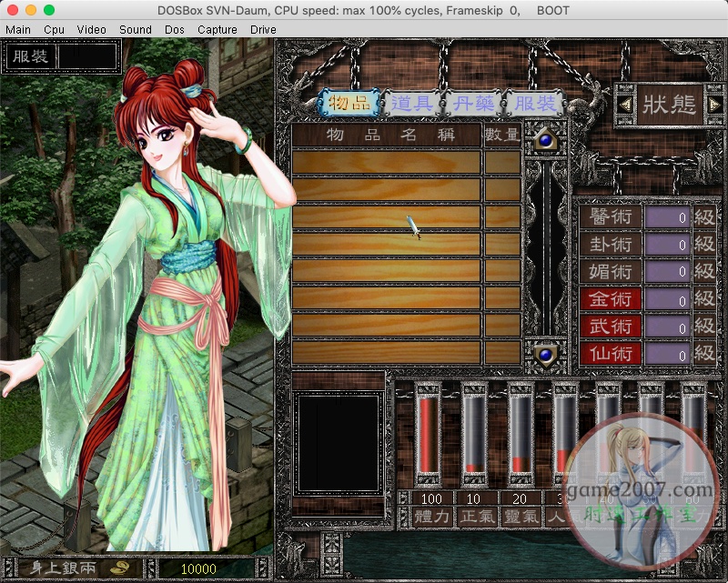
Task: Click the 體力 value 100
Action: [431, 499]
